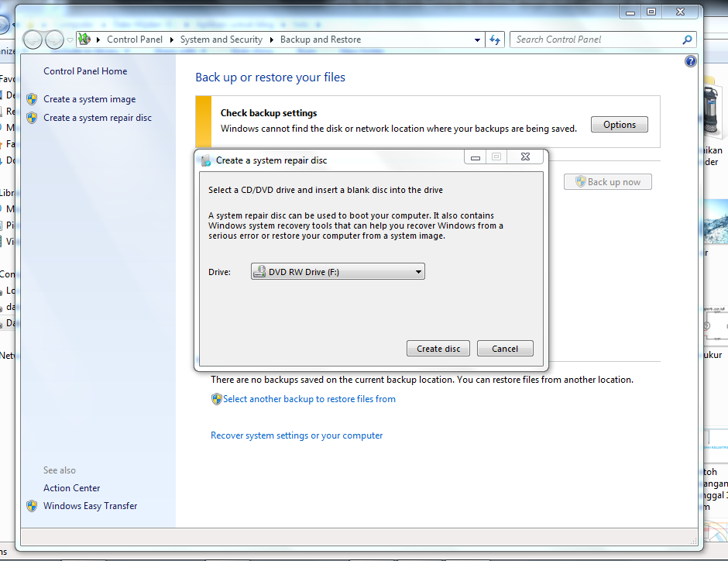Click the Options button for backup settings

[619, 124]
